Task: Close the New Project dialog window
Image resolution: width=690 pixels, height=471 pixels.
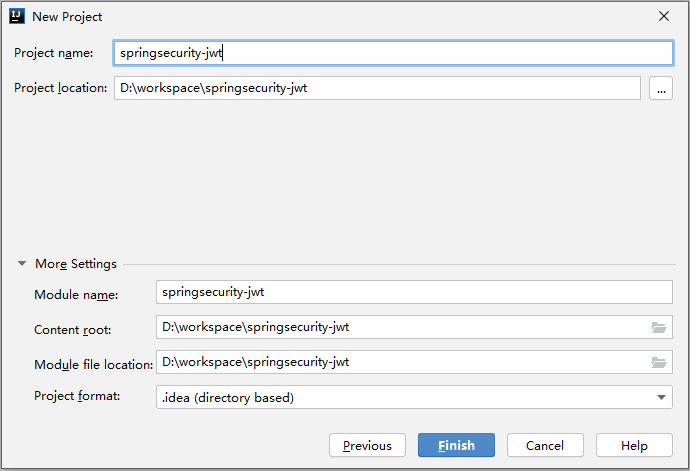Action: 664,16
